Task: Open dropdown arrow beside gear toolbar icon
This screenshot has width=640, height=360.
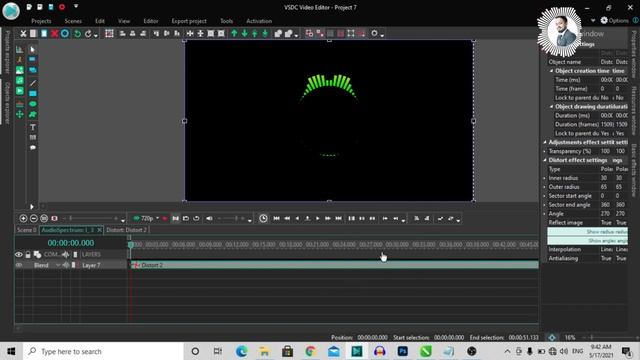Action: (382, 36)
